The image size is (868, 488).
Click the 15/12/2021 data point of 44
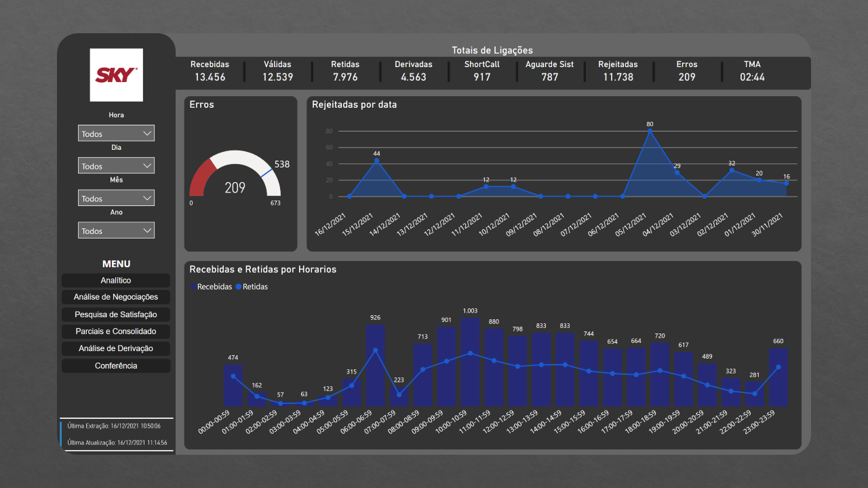(x=376, y=161)
